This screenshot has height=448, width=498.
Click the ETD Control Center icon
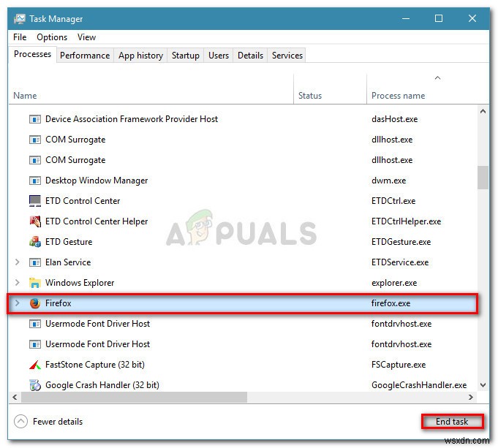point(35,201)
